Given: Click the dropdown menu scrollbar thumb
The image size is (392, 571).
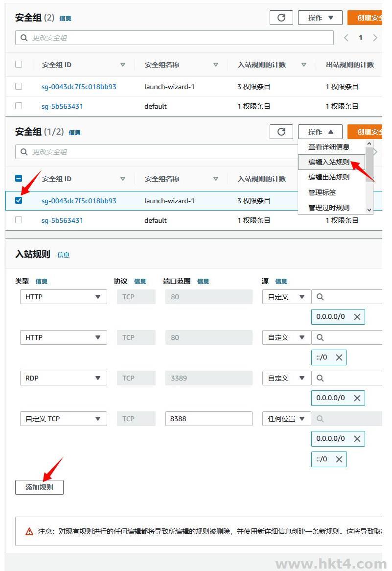Looking at the screenshot, I should pos(369,165).
